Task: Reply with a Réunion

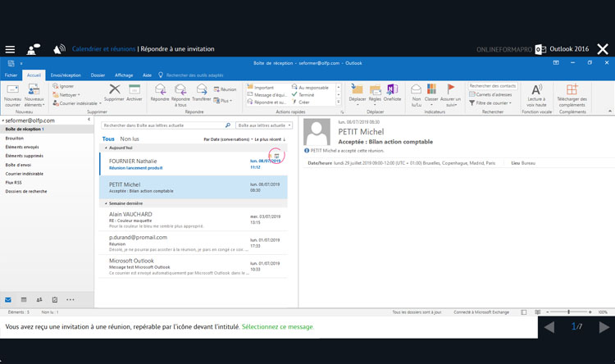Action: (225, 89)
